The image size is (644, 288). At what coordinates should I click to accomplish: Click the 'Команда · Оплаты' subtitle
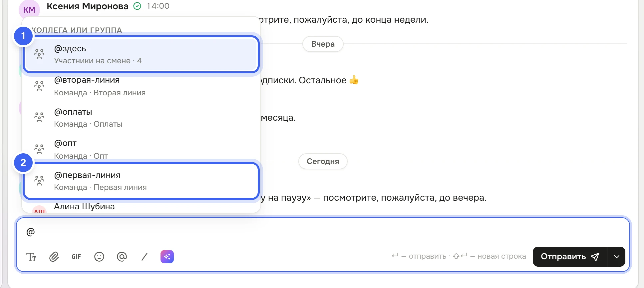(x=88, y=124)
